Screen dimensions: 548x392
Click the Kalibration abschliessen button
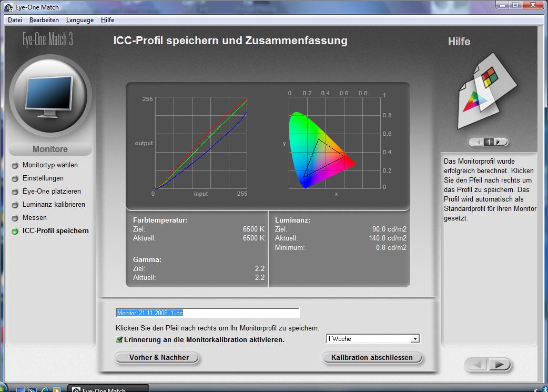(x=372, y=357)
